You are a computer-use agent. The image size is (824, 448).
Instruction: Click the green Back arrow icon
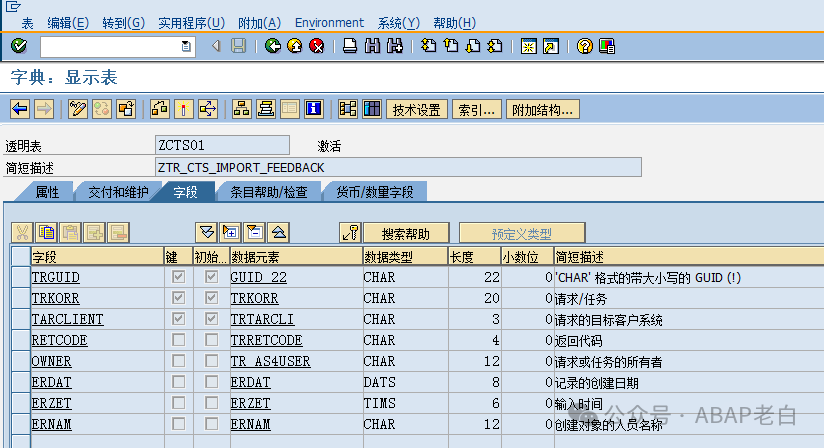point(273,46)
